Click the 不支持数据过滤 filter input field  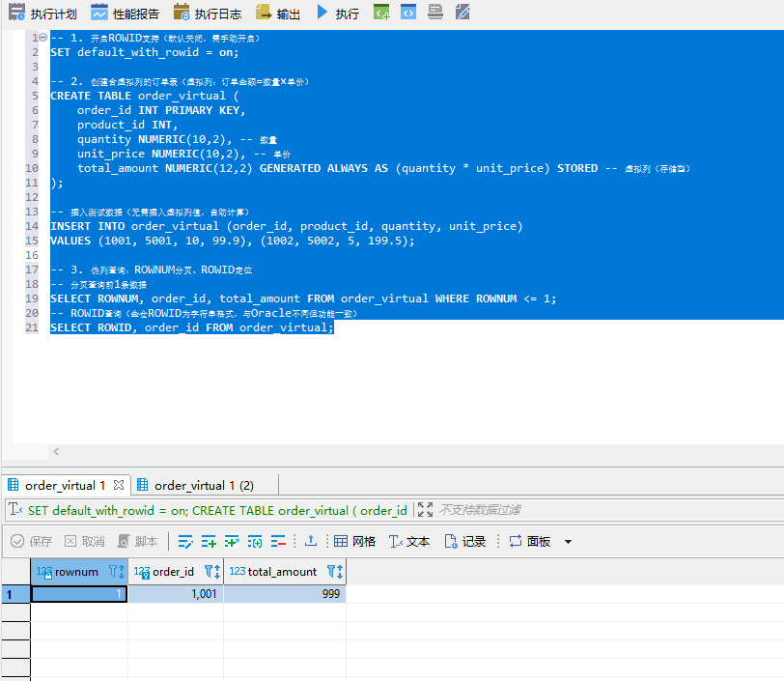pos(579,510)
